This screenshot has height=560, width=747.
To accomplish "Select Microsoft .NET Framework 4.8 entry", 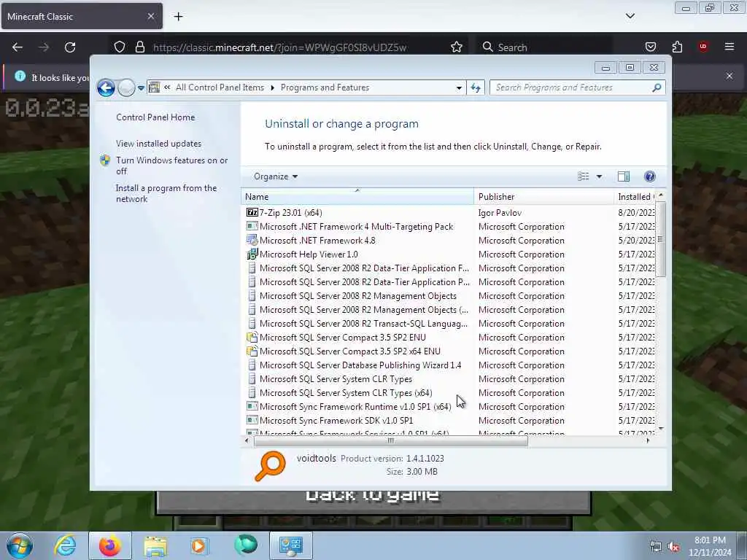I will coord(317,241).
